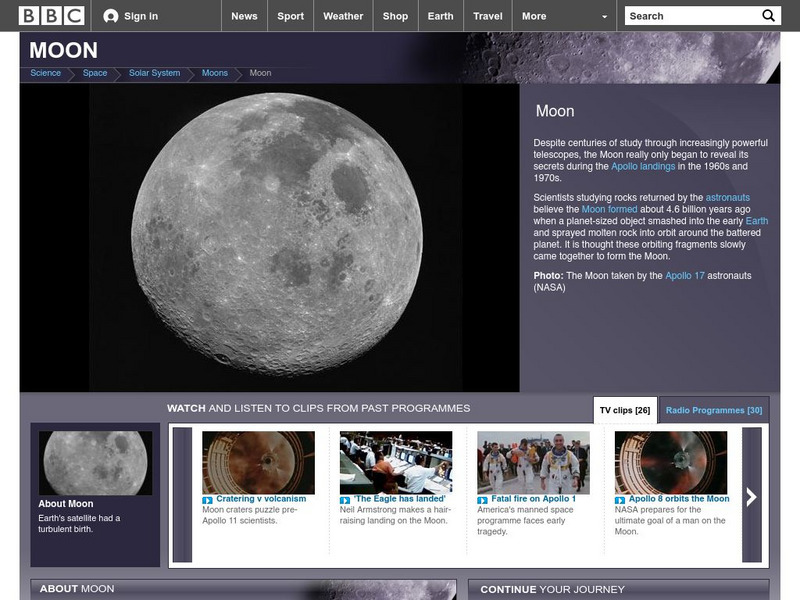Open the About Moon thumbnail

click(96, 463)
